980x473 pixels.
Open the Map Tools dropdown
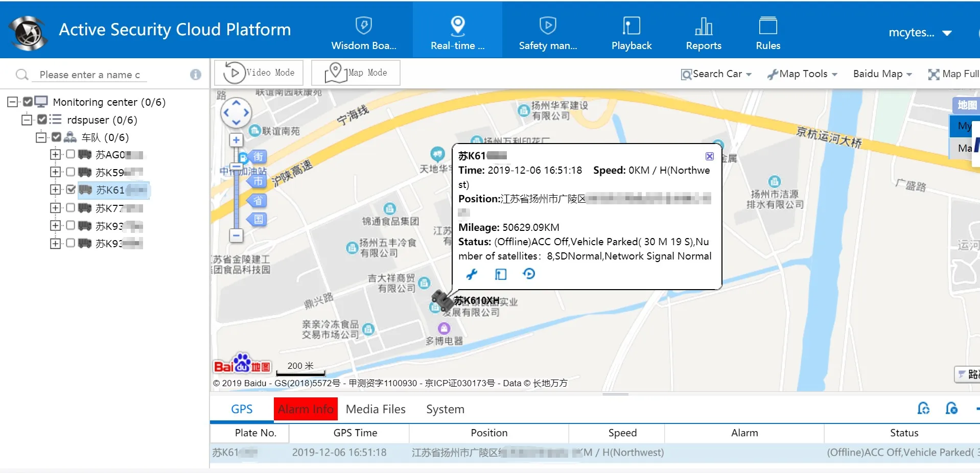802,74
